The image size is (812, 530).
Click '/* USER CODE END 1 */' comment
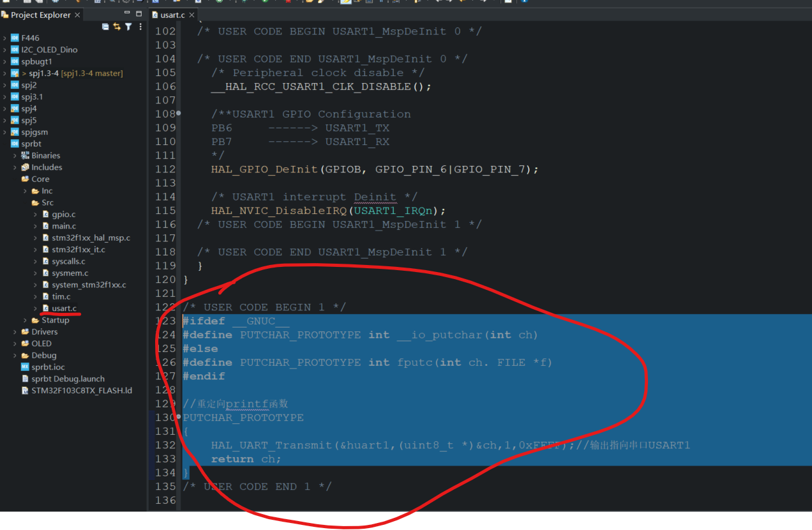tap(257, 487)
